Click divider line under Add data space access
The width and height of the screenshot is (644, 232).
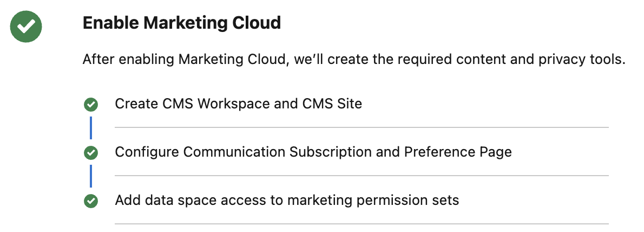362,224
